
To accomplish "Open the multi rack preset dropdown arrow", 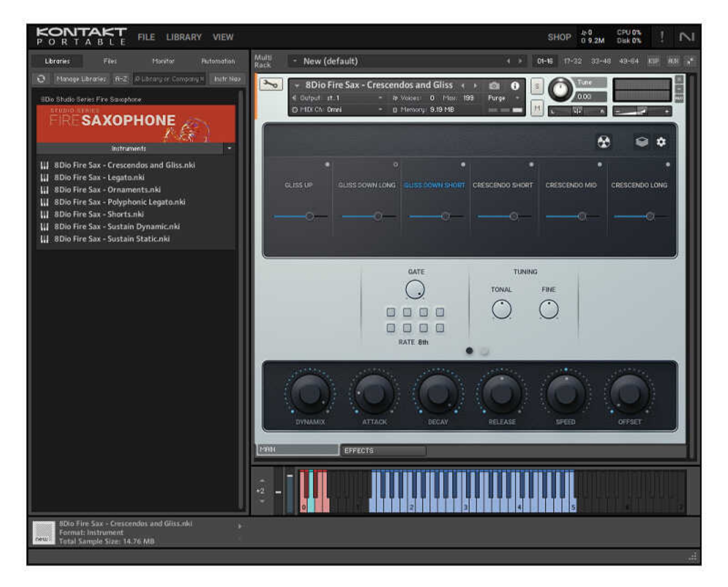I will coord(294,61).
